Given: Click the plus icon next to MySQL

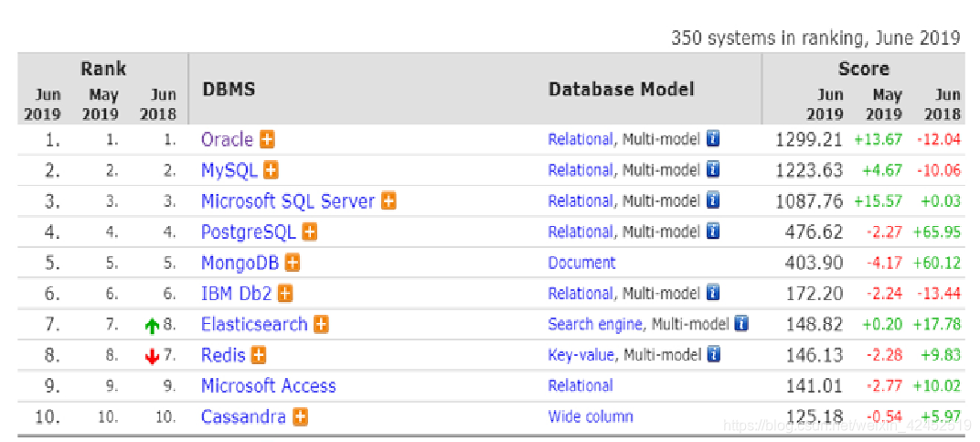Looking at the screenshot, I should [x=271, y=169].
